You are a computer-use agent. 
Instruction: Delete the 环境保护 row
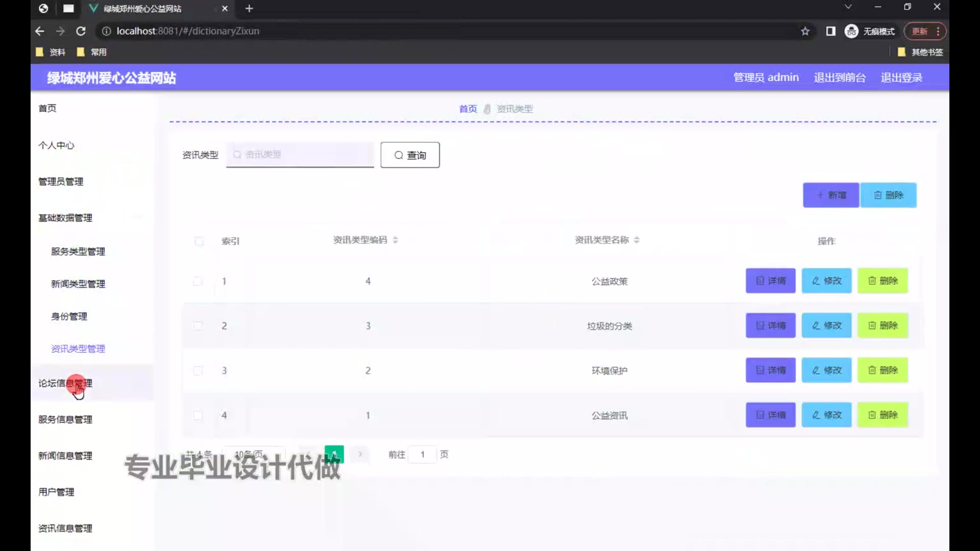[x=883, y=370]
